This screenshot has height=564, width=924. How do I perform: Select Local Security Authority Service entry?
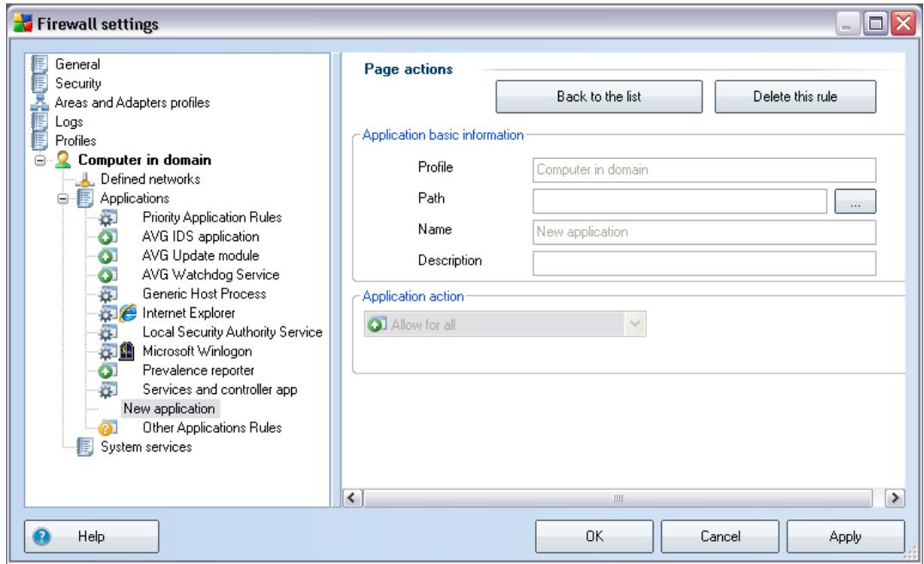pyautogui.click(x=232, y=332)
